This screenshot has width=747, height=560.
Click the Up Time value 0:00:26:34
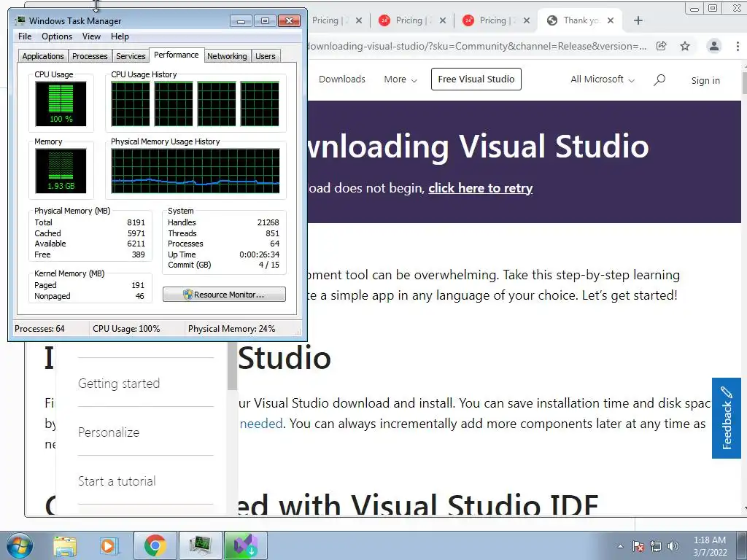[259, 254]
